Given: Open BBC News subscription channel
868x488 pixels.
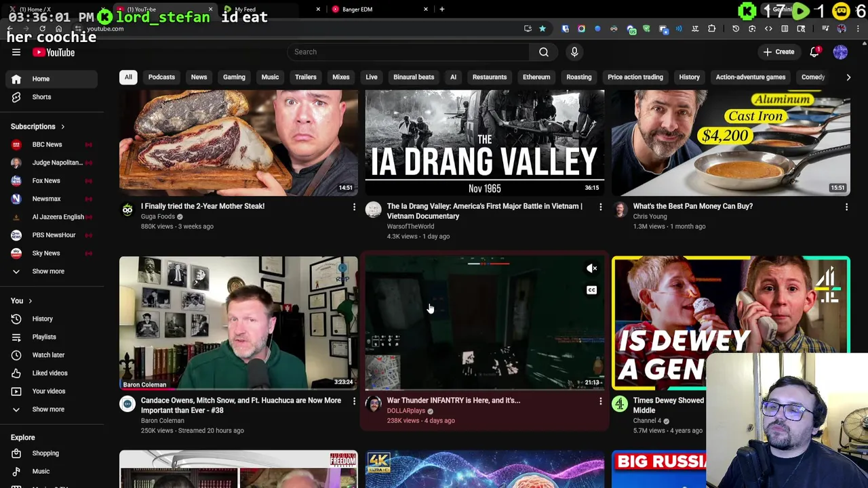Looking at the screenshot, I should click(x=52, y=144).
